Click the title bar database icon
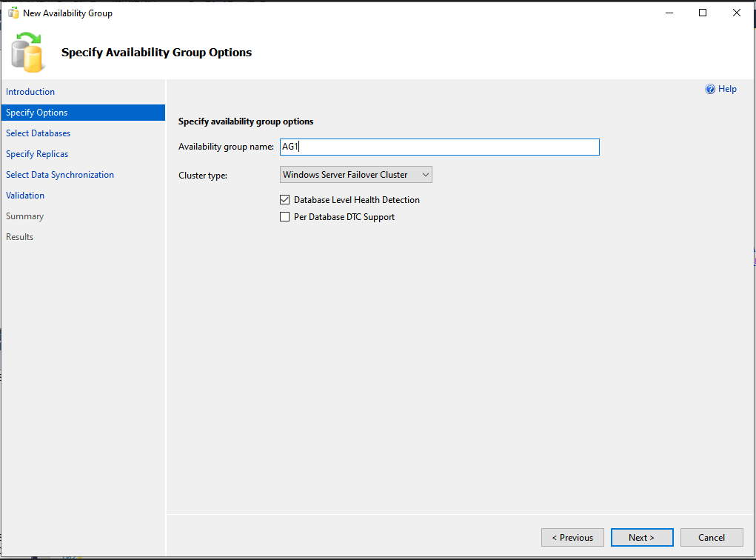This screenshot has width=756, height=560. point(13,13)
